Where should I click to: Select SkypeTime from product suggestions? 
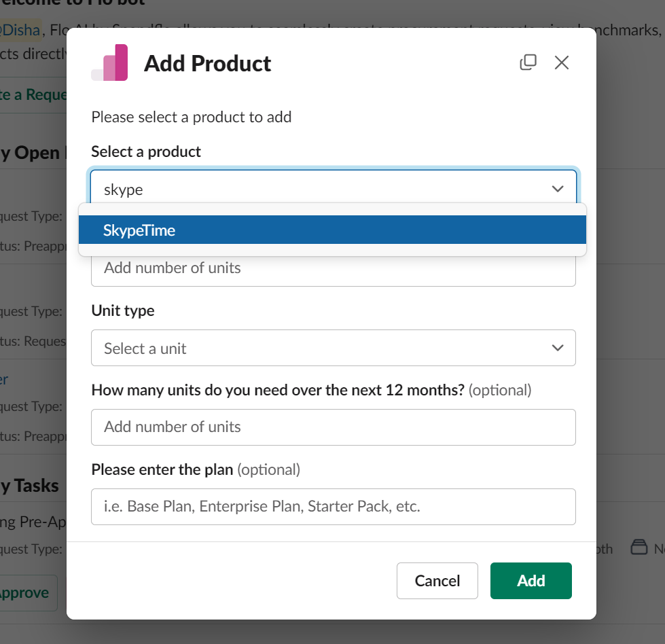pos(332,230)
